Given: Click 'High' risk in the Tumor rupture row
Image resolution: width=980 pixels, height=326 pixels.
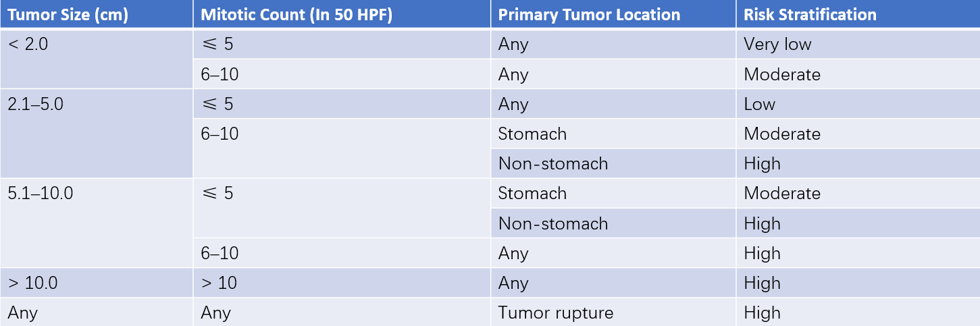Looking at the screenshot, I should (x=858, y=313).
